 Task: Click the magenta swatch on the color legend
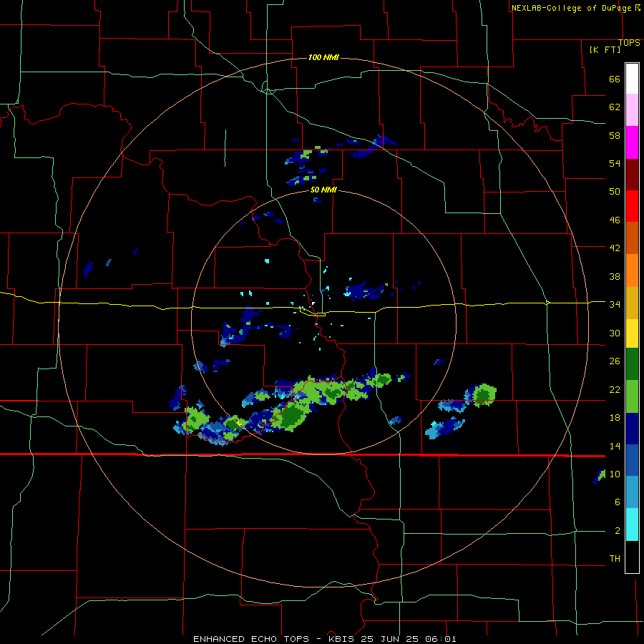pyautogui.click(x=632, y=142)
